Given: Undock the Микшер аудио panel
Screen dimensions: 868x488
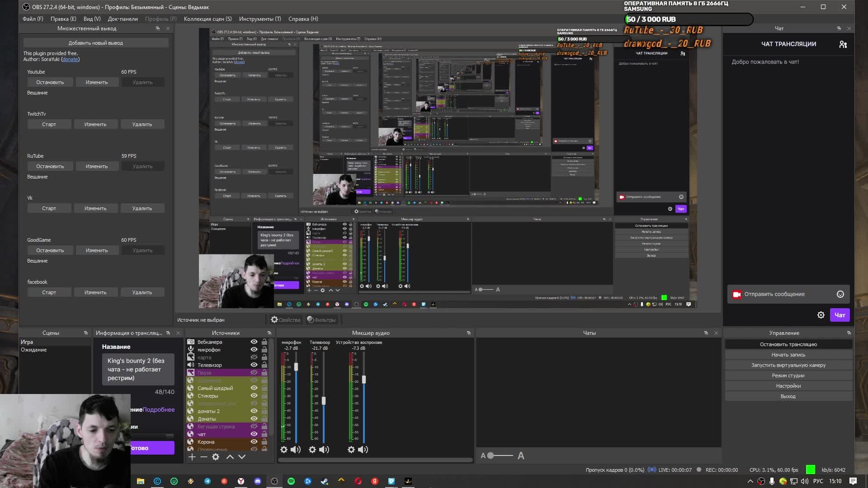Looking at the screenshot, I should (469, 333).
